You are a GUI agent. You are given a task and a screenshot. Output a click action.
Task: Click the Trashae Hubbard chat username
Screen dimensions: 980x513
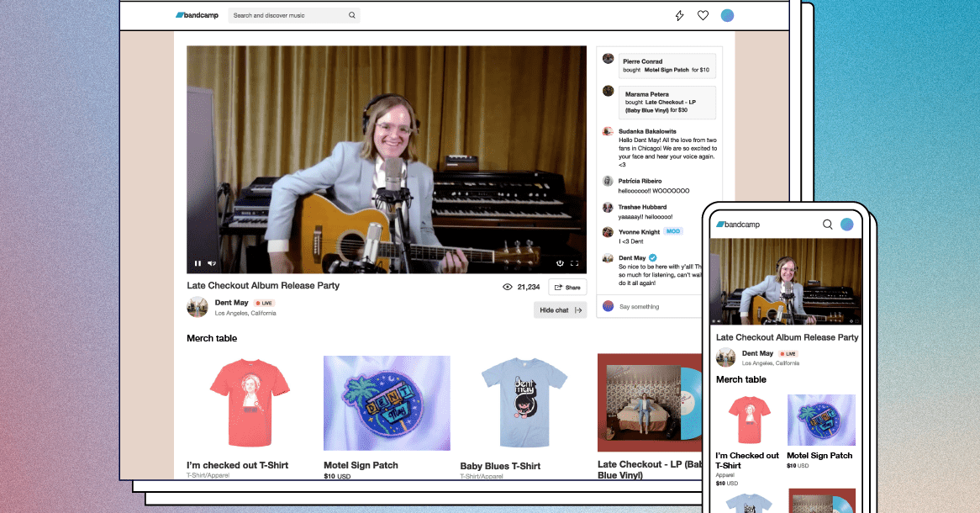click(642, 207)
